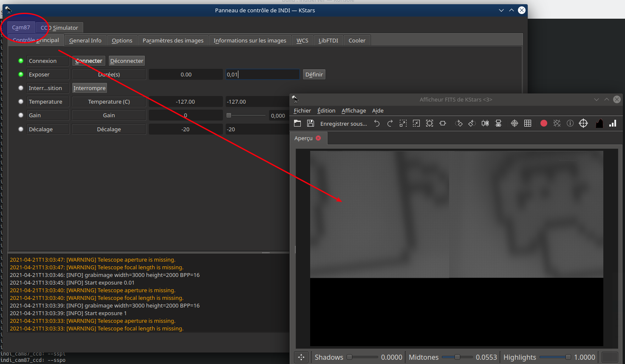This screenshot has height=364, width=625.
Task: Open the Édition menu
Action: [x=326, y=110]
